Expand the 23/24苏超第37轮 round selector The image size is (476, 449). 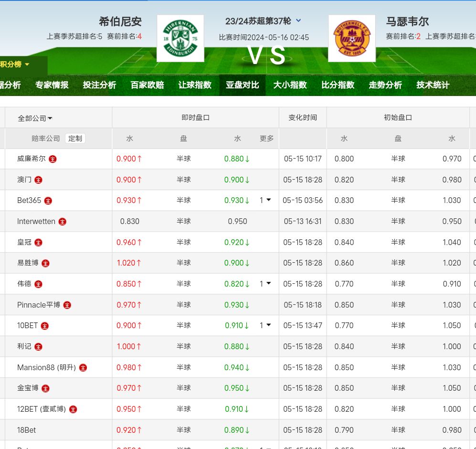click(298, 21)
